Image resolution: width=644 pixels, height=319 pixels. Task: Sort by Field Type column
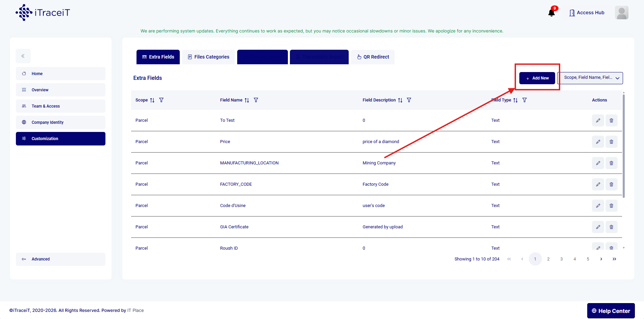point(515,100)
